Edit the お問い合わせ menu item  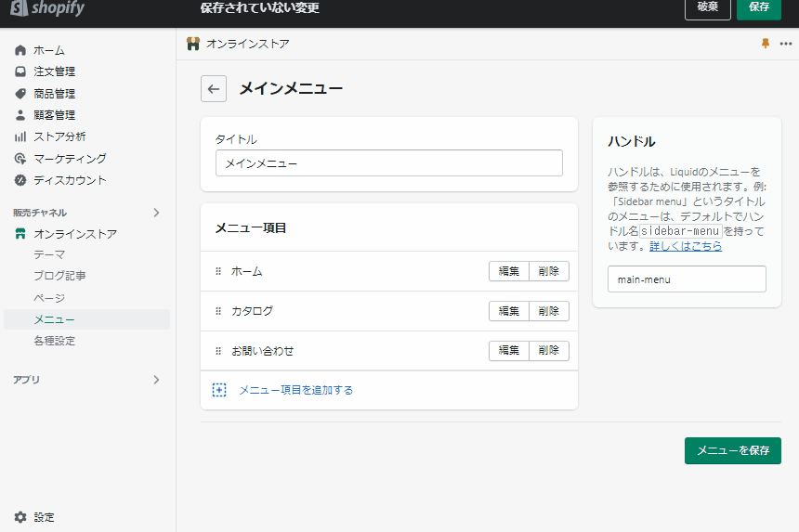click(508, 350)
